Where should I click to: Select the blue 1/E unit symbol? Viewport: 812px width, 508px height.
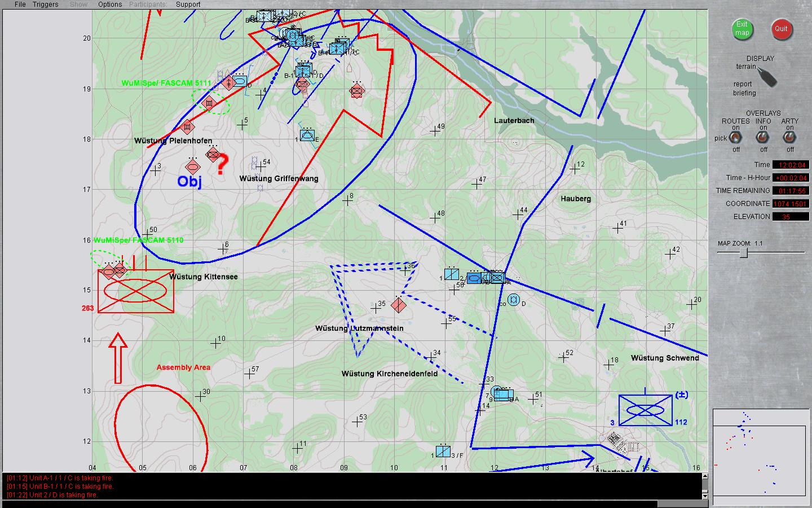[x=306, y=135]
